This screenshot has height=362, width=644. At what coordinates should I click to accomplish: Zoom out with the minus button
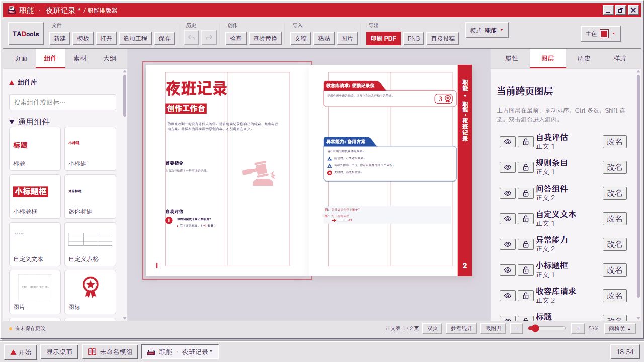click(x=516, y=328)
